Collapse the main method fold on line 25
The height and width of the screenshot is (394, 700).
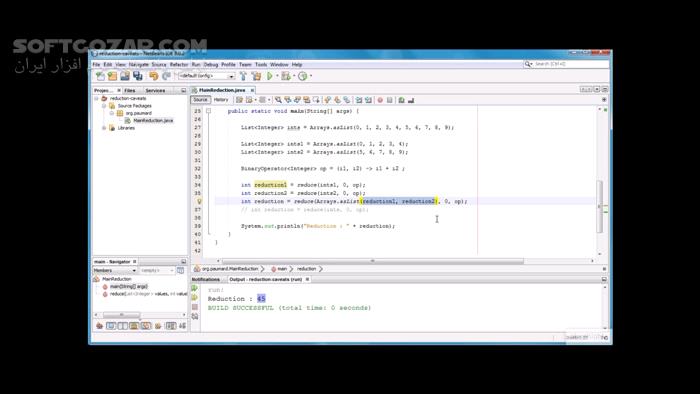pyautogui.click(x=208, y=111)
